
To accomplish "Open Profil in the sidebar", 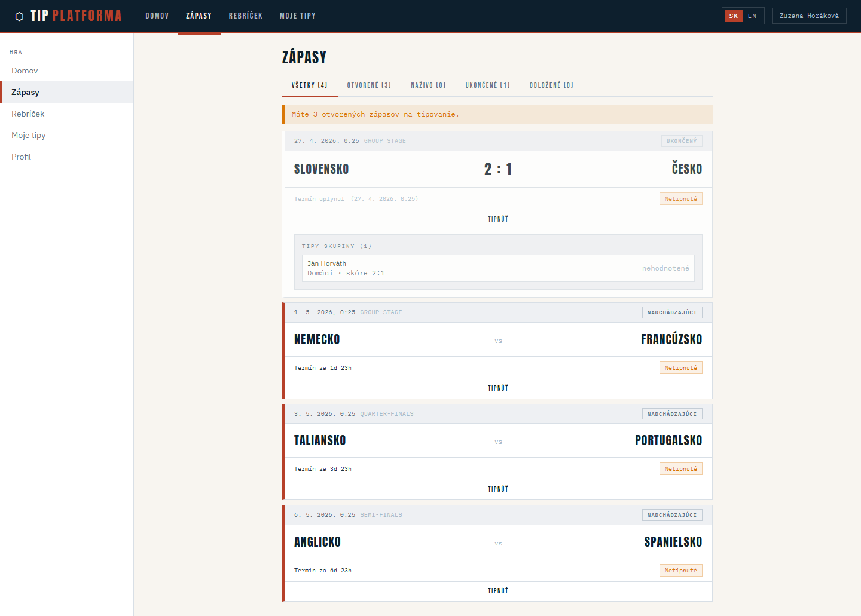I will click(21, 157).
